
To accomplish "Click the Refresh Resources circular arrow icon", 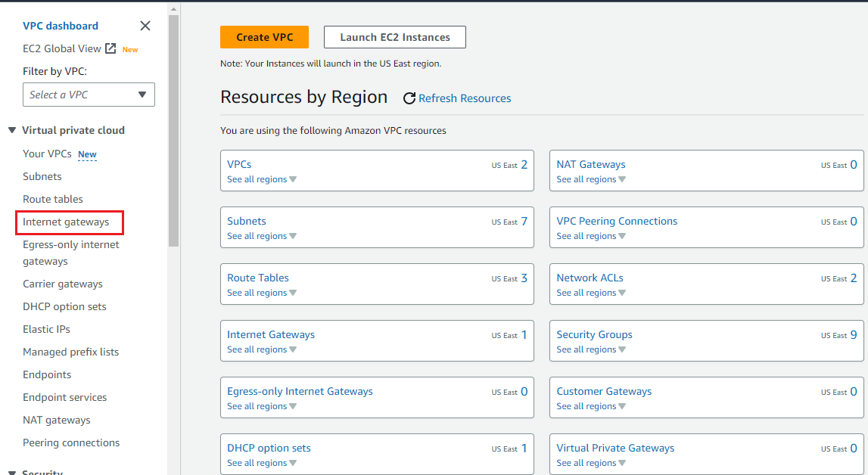I will [409, 98].
